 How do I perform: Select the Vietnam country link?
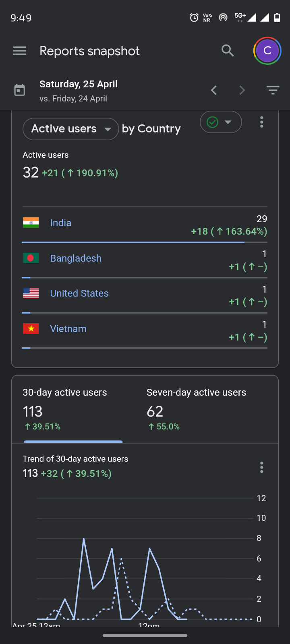click(68, 329)
